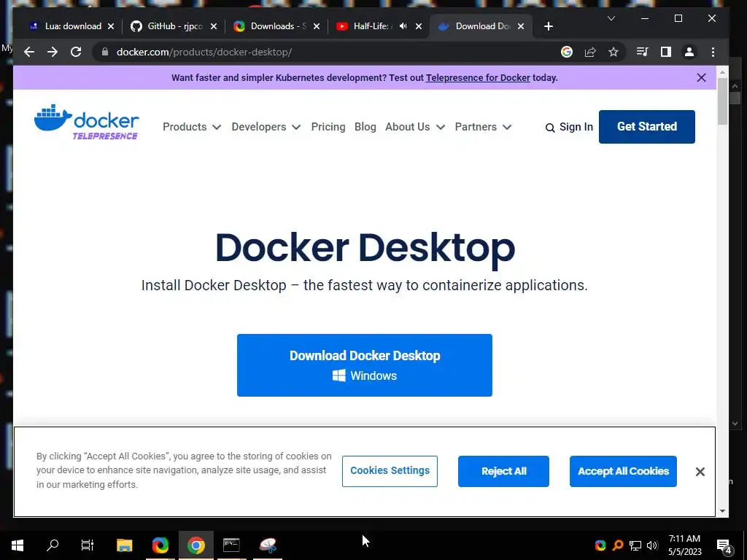The width and height of the screenshot is (747, 560).
Task: Open Chrome from the taskbar
Action: coord(196,545)
